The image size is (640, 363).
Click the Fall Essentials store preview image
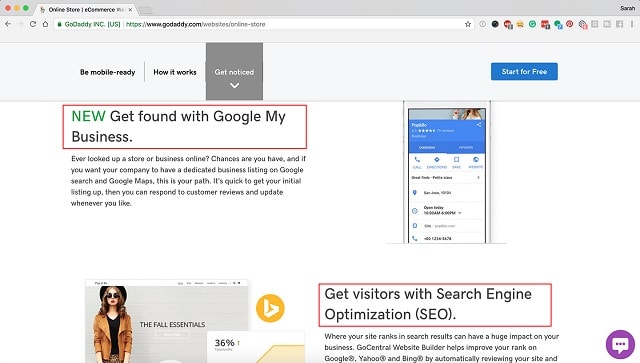pos(167,321)
